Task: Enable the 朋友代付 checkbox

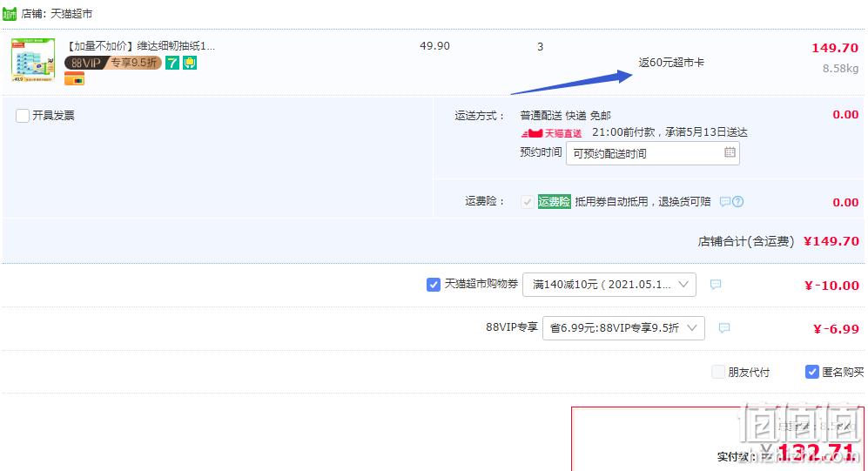Action: click(x=718, y=372)
